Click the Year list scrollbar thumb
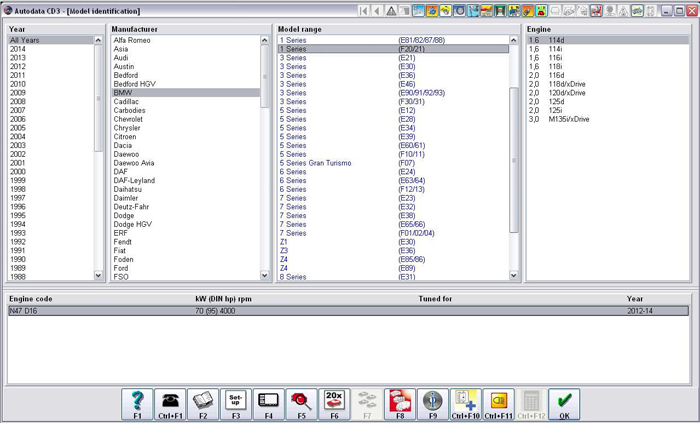Viewport: 700px width, 423px height. pyautogui.click(x=99, y=98)
